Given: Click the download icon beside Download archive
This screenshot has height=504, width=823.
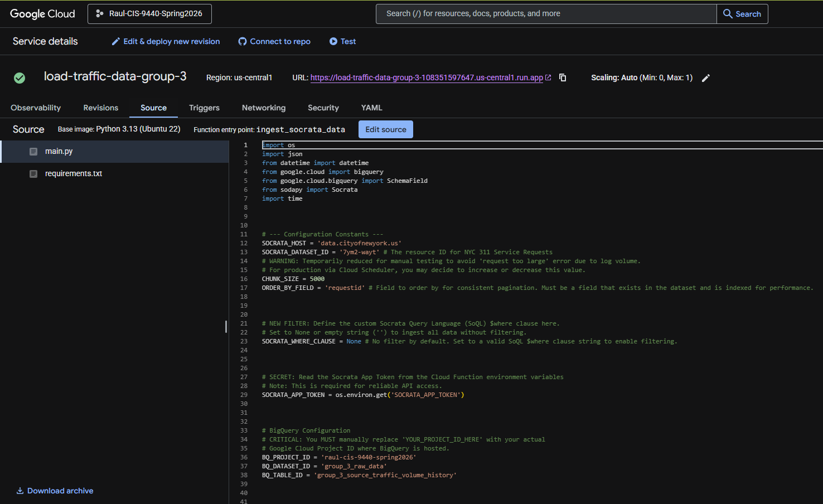Looking at the screenshot, I should tap(20, 491).
